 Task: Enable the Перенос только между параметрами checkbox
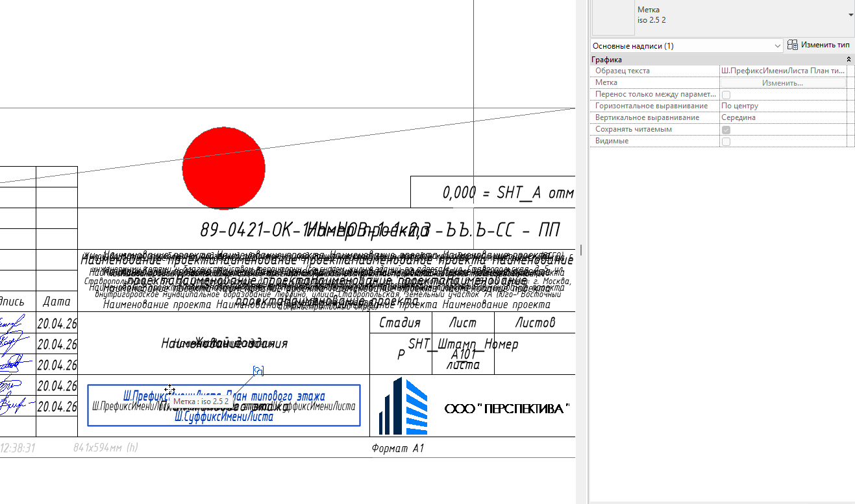tap(726, 95)
